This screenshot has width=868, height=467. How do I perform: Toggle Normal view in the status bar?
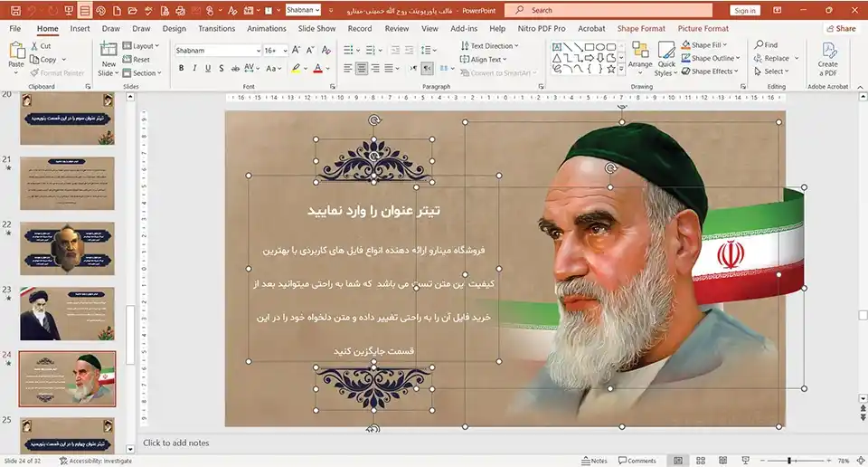coord(677,461)
